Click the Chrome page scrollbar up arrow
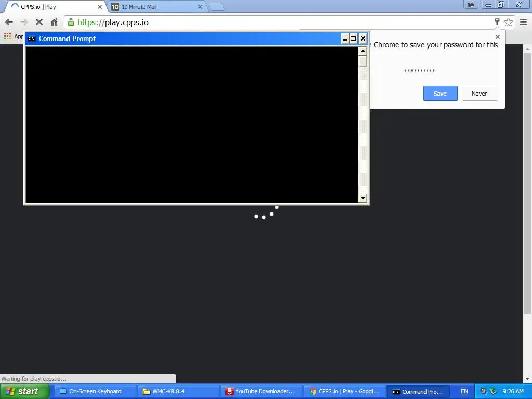This screenshot has height=399, width=532. click(528, 48)
